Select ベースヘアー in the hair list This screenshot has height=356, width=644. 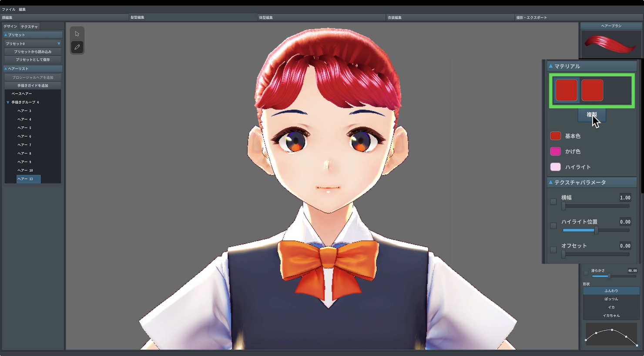22,94
